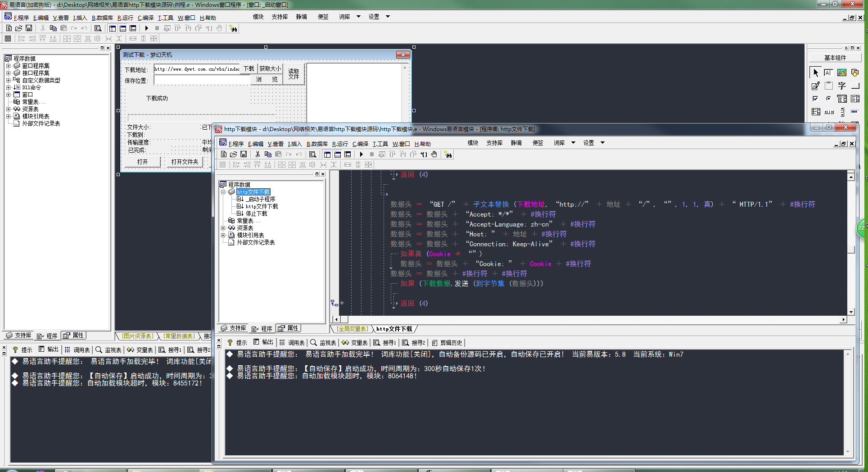Select the label 字 component icon
This screenshot has height=472, width=868.
tap(841, 86)
